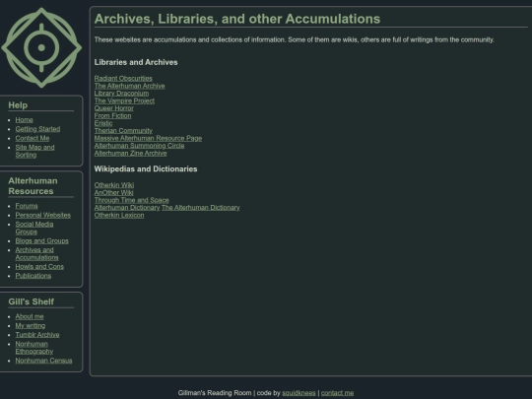This screenshot has height=399, width=532.
Task: Open Through Time and Space link
Action: point(132,200)
